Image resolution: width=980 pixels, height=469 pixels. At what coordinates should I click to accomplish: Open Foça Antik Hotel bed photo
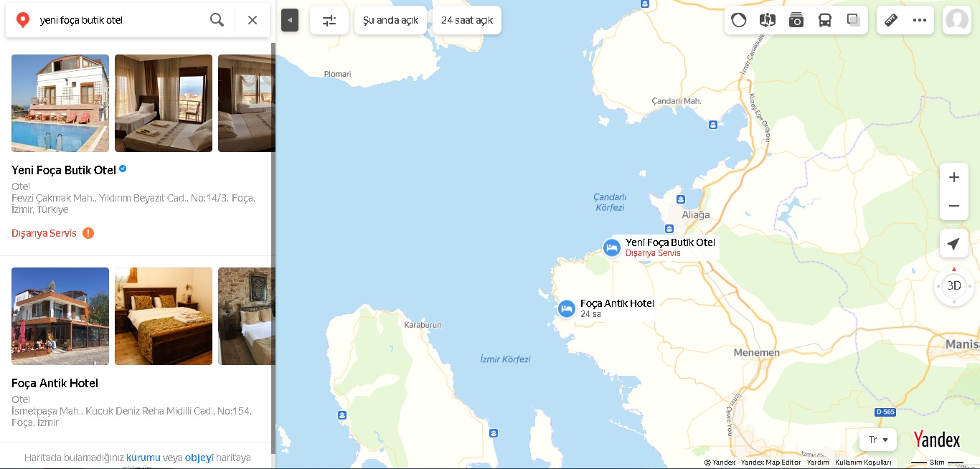(164, 316)
